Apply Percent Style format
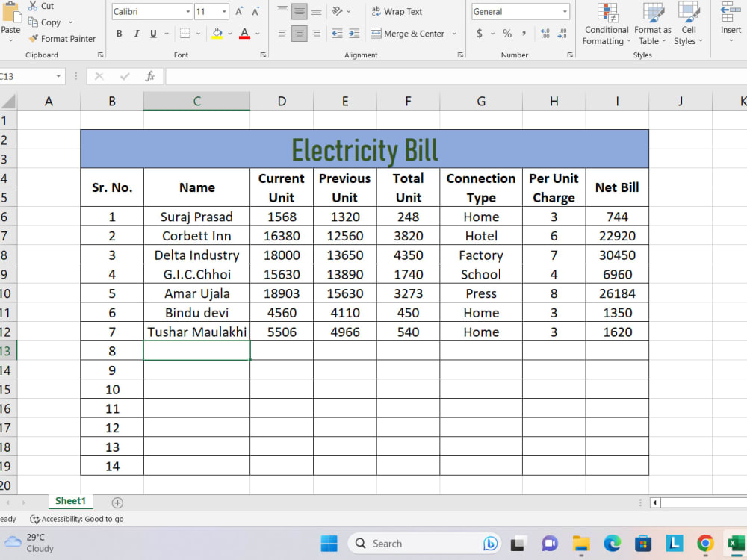The image size is (747, 560). pos(507,34)
